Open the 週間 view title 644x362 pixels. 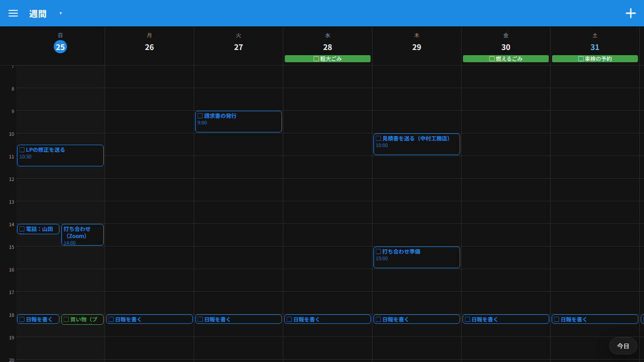[x=38, y=14]
